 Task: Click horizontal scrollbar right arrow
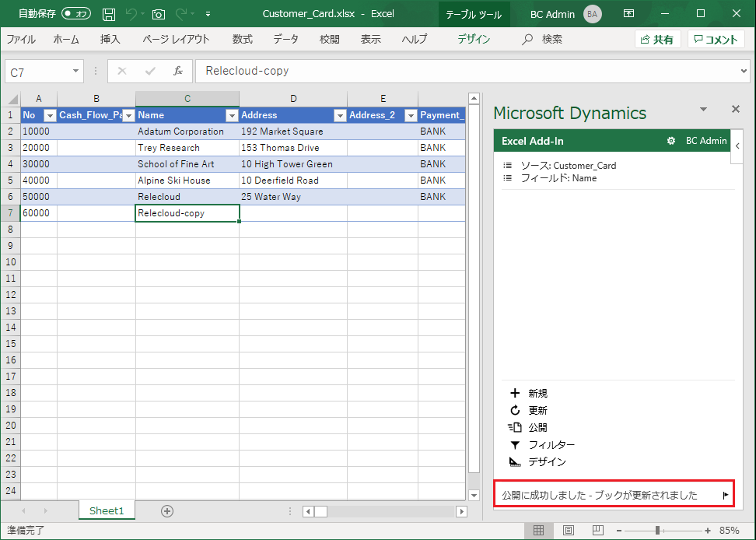462,511
